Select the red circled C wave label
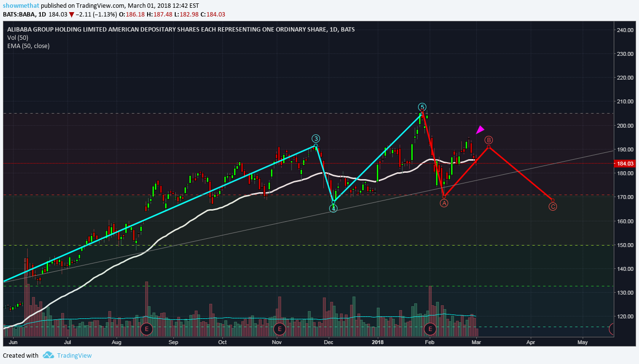The height and width of the screenshot is (364, 639). (x=553, y=207)
